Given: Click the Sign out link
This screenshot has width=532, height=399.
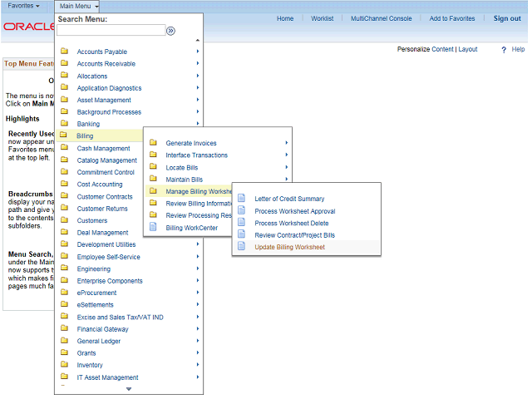Looking at the screenshot, I should [507, 18].
